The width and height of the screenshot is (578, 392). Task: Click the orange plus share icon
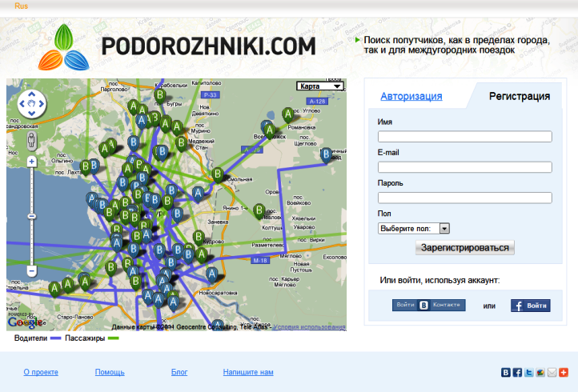(564, 373)
